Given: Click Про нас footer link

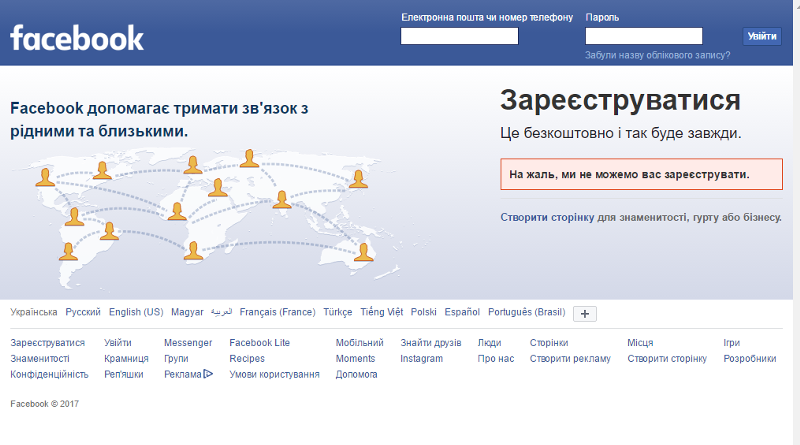Looking at the screenshot, I should pos(496,359).
